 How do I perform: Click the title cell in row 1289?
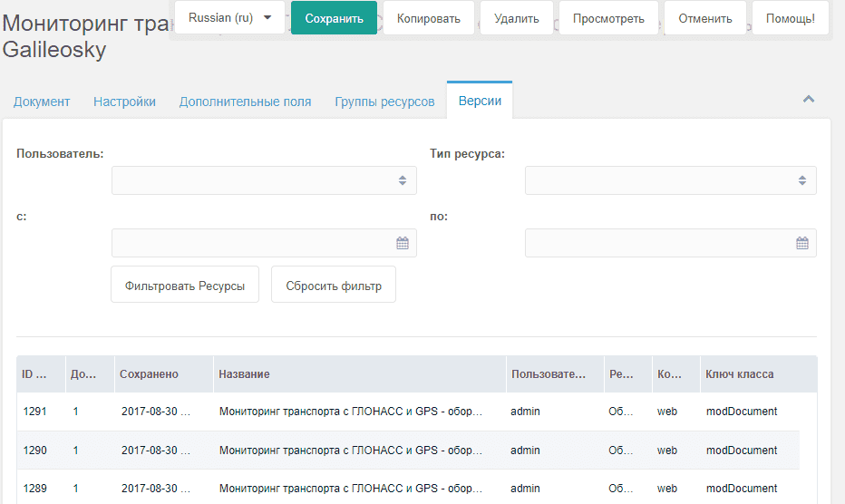click(x=350, y=489)
